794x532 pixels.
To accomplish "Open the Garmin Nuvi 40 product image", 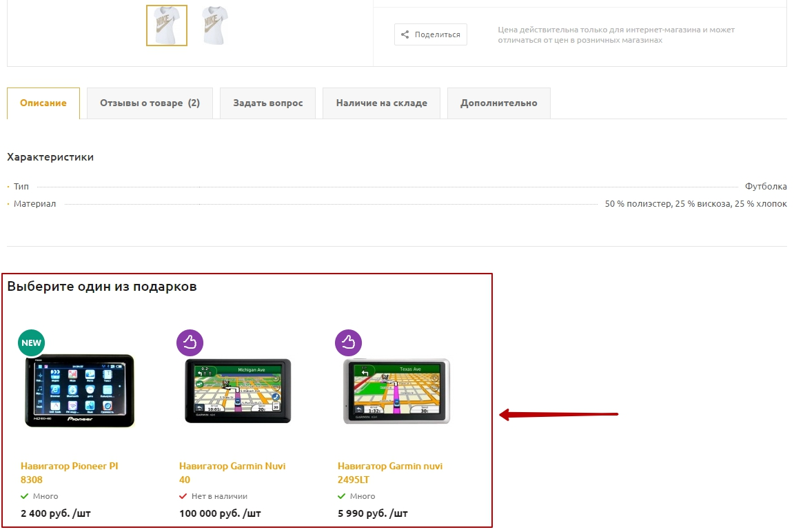I will coord(238,391).
